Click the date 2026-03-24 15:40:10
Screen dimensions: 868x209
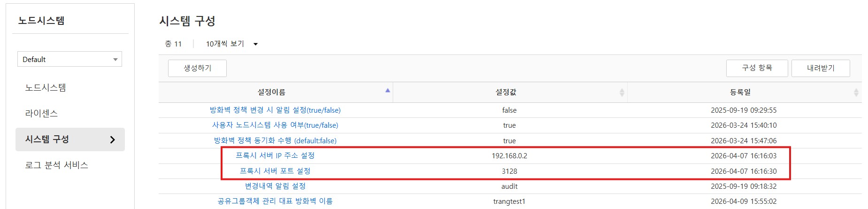[744, 125]
